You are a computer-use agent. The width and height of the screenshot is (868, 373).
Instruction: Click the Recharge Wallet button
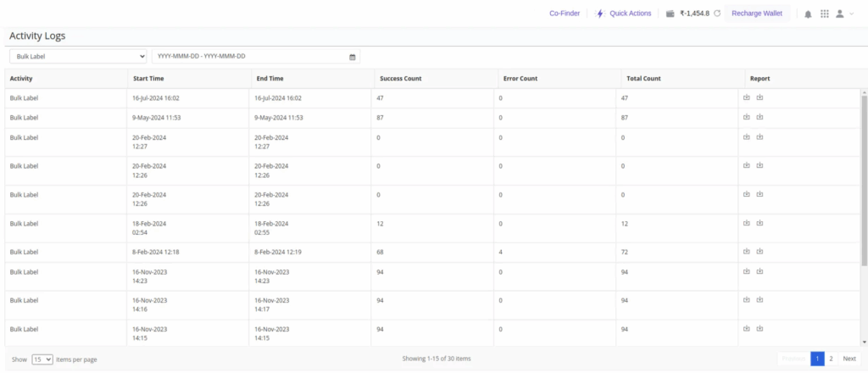point(758,14)
